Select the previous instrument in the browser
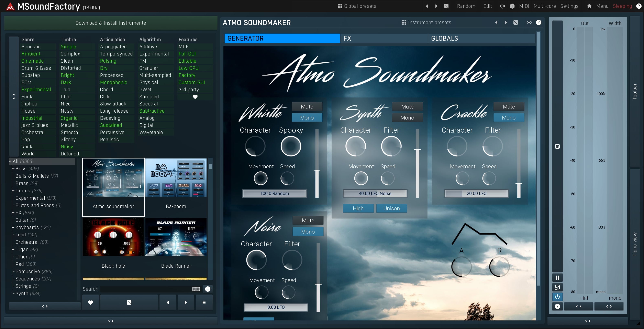The height and width of the screenshot is (329, 644). [x=167, y=302]
